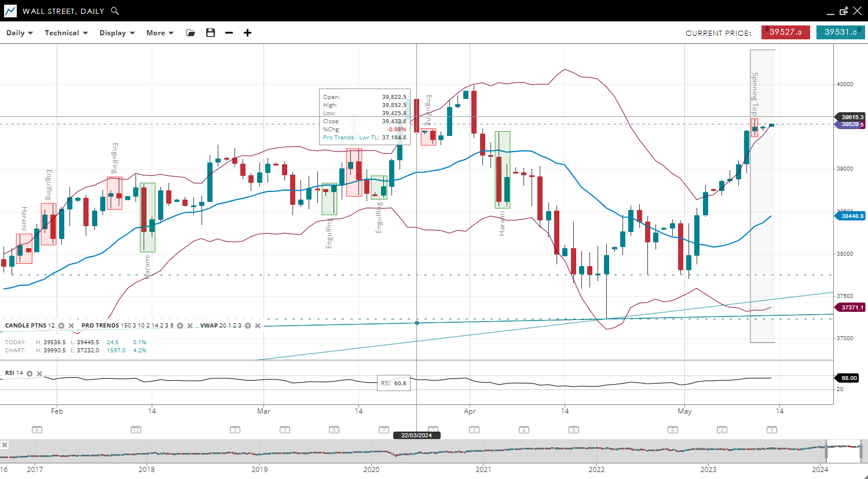Zoom out with the minus icon

pos(229,33)
